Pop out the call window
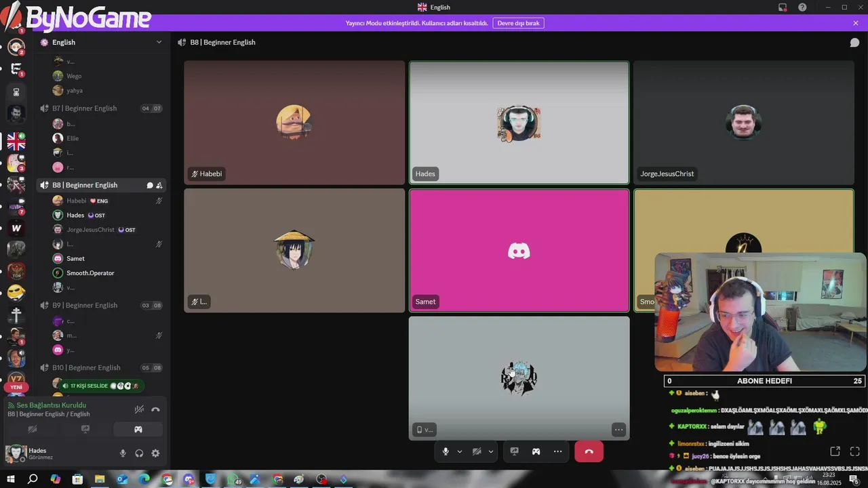Viewport: 868px width, 488px height. [x=835, y=451]
